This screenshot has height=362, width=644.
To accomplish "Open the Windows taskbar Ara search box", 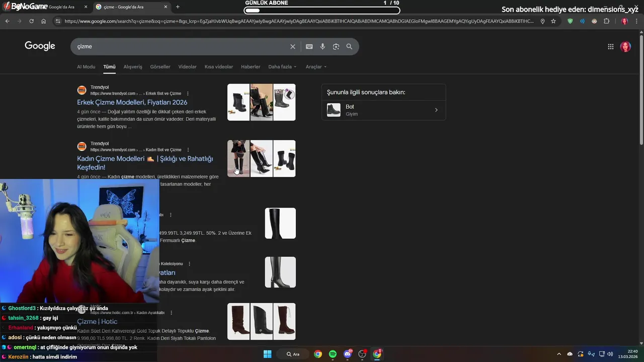I will point(293,354).
